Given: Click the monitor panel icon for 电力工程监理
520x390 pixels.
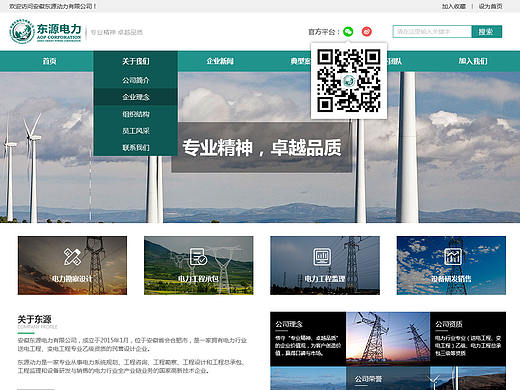Looking at the screenshot, I should (322, 257).
